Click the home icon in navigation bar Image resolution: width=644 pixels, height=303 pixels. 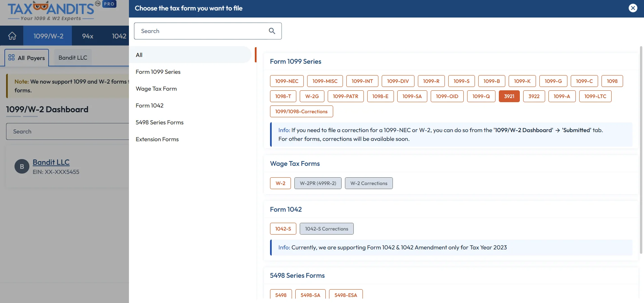pos(12,36)
